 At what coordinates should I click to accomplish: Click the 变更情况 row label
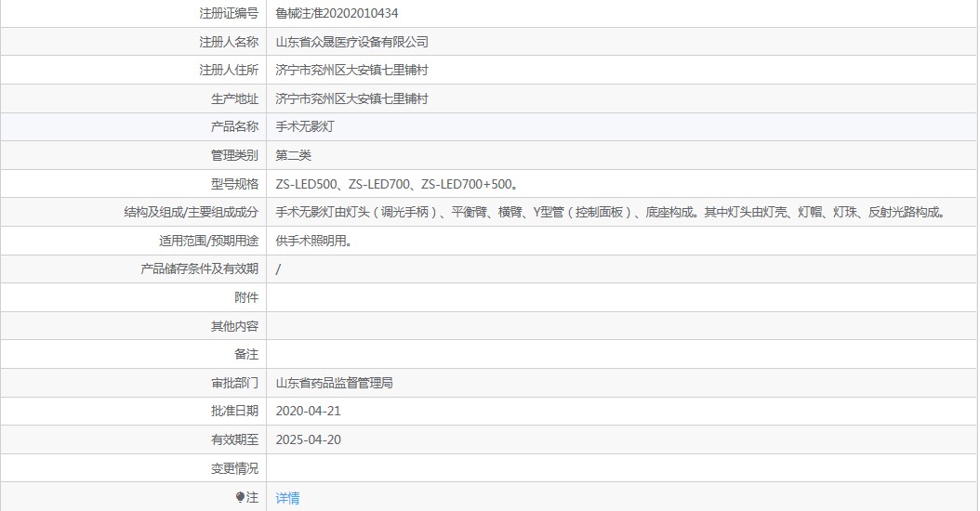point(234,468)
